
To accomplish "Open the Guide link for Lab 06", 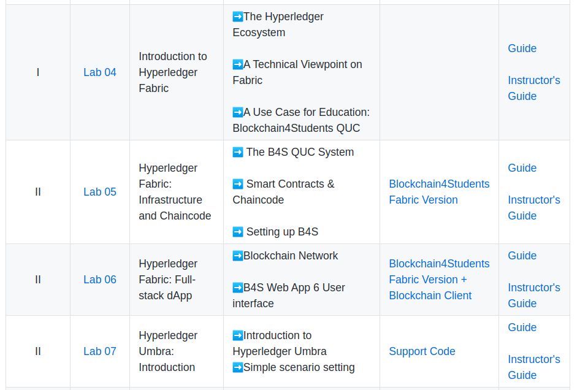I will [522, 256].
